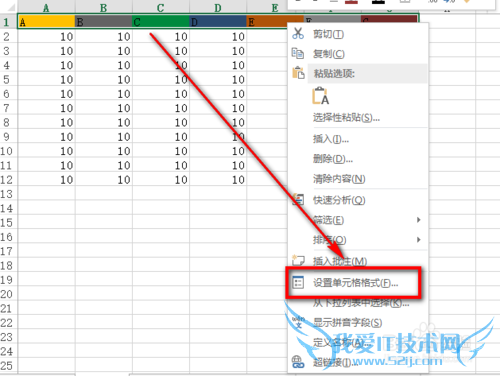This screenshot has height=376, width=500.
Task: Select row 1 header
Action: tap(8, 22)
